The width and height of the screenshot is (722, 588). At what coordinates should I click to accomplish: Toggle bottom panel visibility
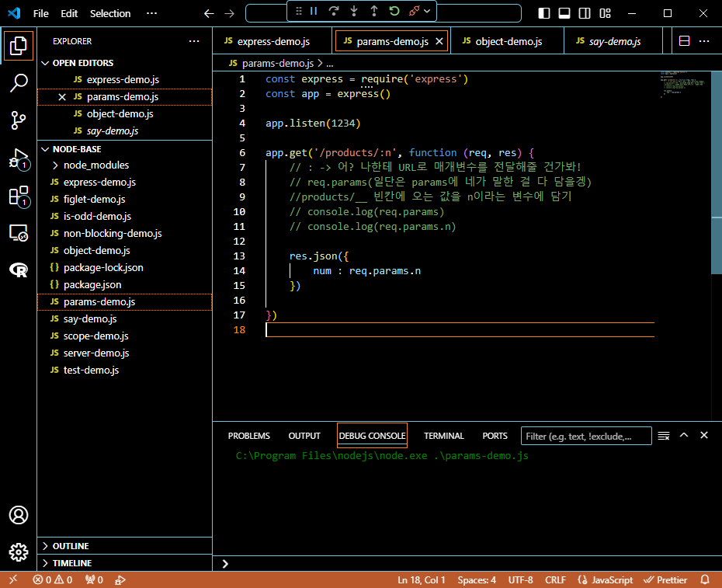point(564,13)
